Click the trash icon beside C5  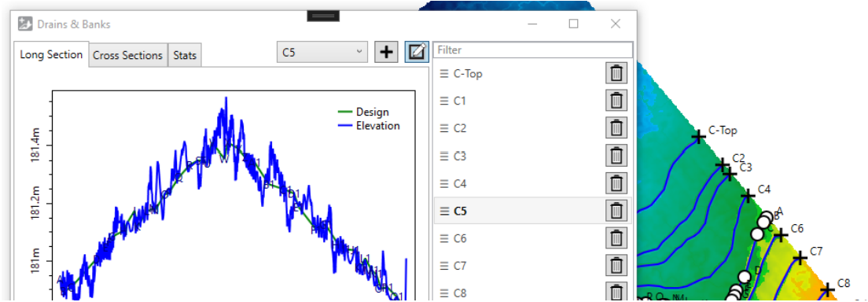pyautogui.click(x=616, y=211)
